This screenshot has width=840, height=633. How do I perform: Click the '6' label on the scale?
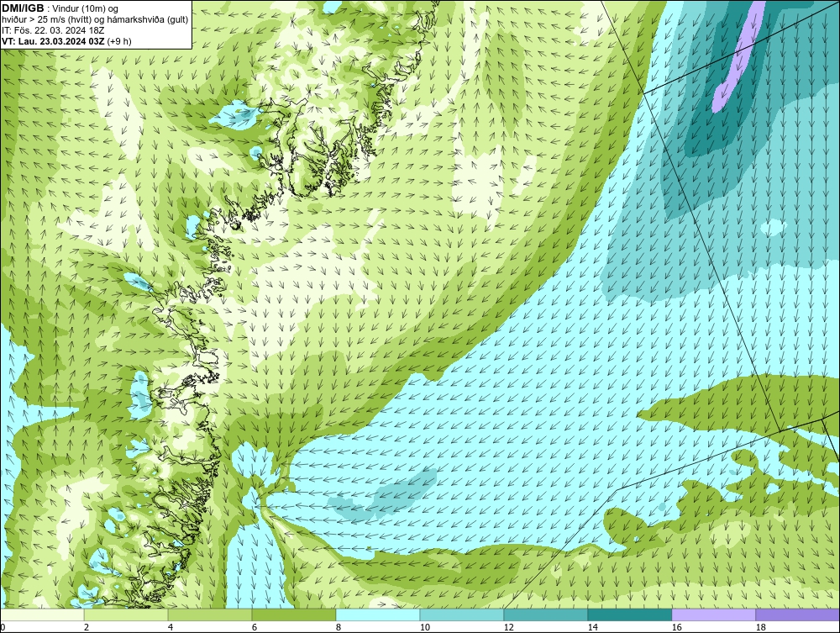(255, 627)
